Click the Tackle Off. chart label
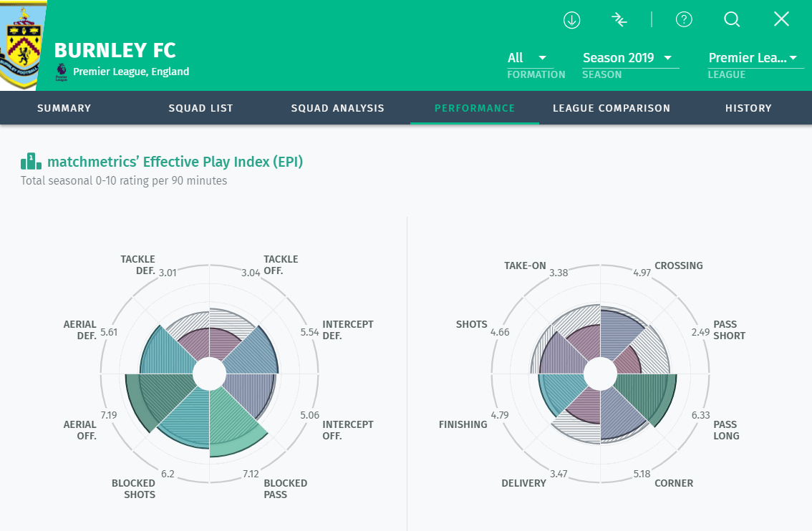This screenshot has width=812, height=531. click(x=281, y=265)
